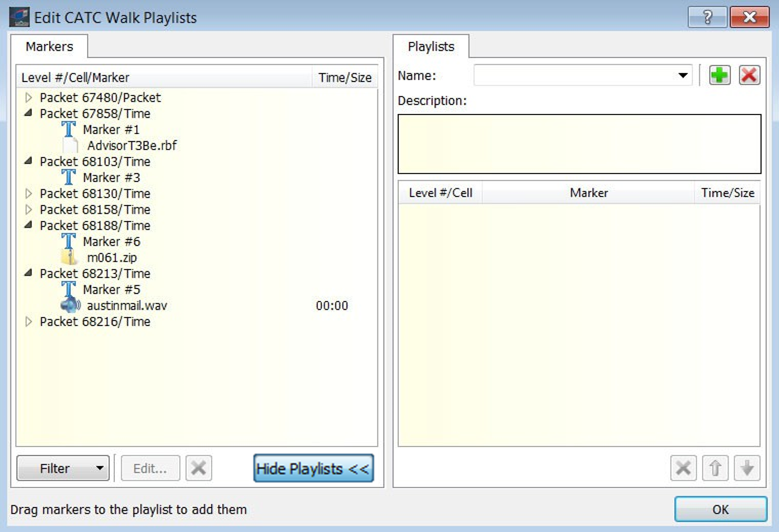Select the Packet 68103/Time row

(x=95, y=162)
